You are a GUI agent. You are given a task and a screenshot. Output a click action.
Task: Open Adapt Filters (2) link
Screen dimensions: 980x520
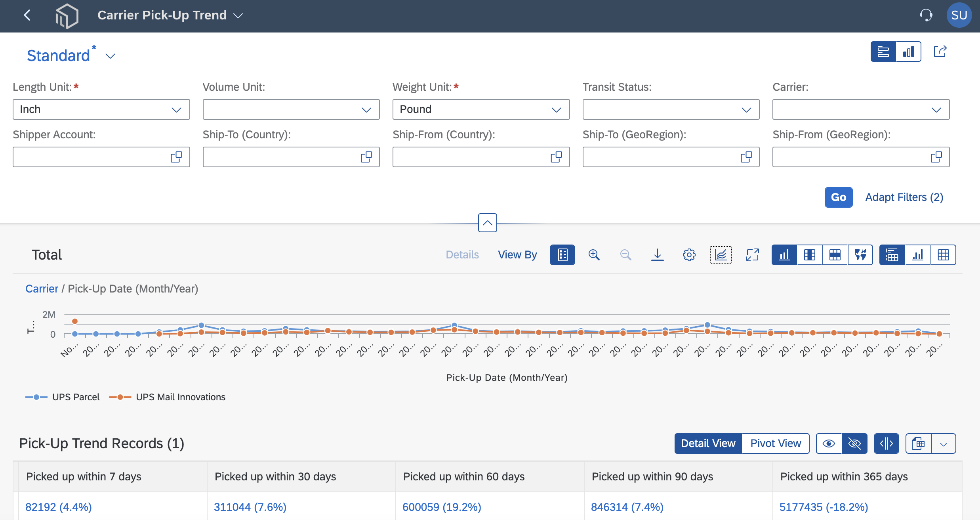[x=904, y=197]
